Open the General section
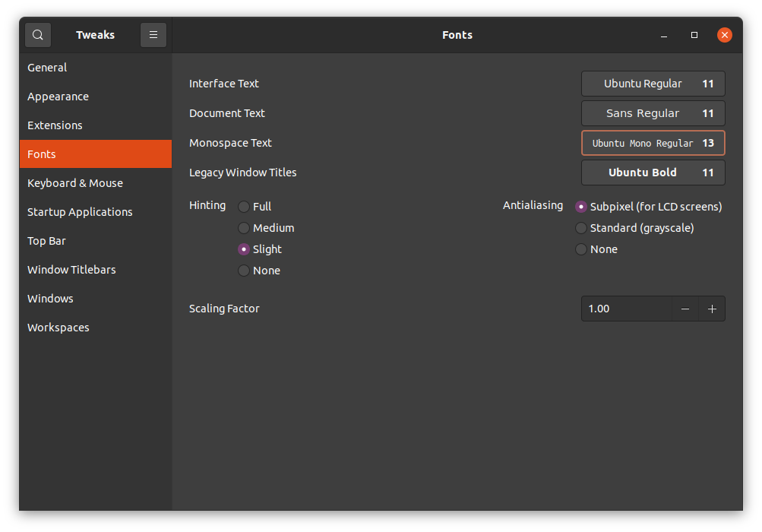The width and height of the screenshot is (762, 532). click(x=96, y=68)
